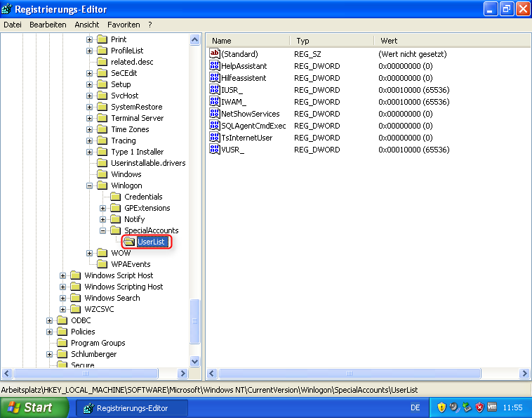Click the clock showing 11:55
532x418 pixels.
pos(512,407)
